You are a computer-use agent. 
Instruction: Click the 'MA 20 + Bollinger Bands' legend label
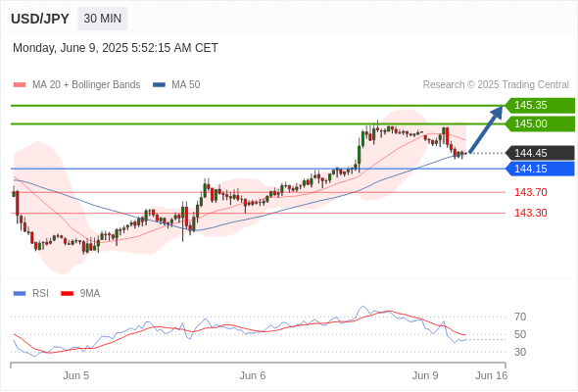[x=86, y=85]
